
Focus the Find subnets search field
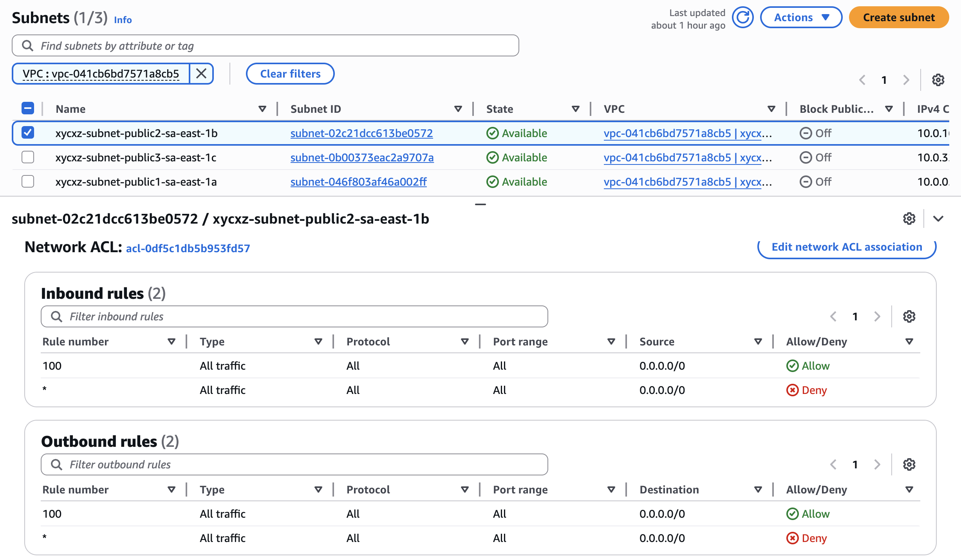274,46
